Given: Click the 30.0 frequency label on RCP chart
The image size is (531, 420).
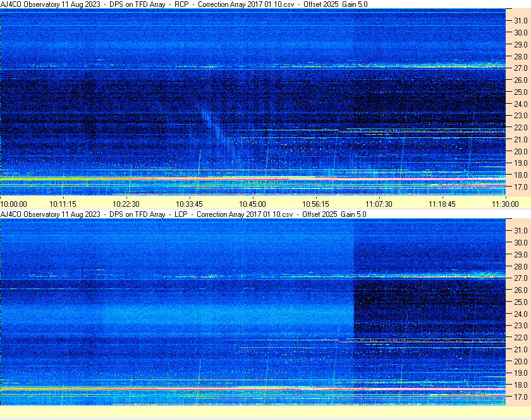Looking at the screenshot, I should 521,32.
